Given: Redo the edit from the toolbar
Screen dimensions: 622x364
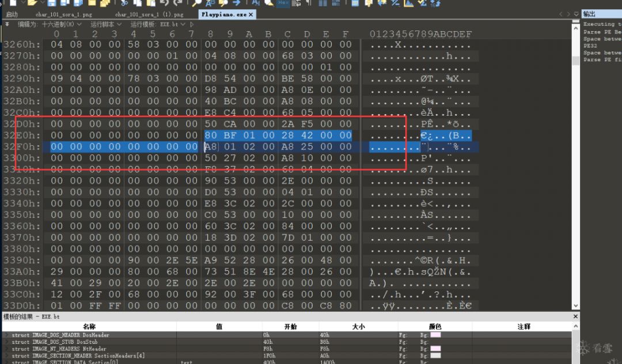Looking at the screenshot, I should pyautogui.click(x=178, y=3).
